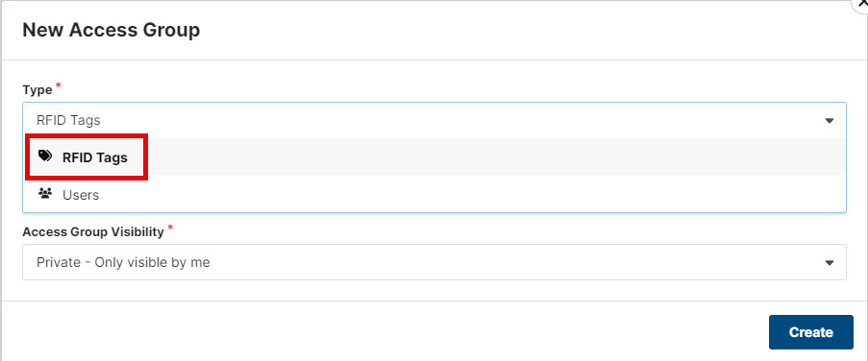Click the Type field showing RFID Tags
Image resolution: width=868 pixels, height=361 pixels.
point(434,120)
